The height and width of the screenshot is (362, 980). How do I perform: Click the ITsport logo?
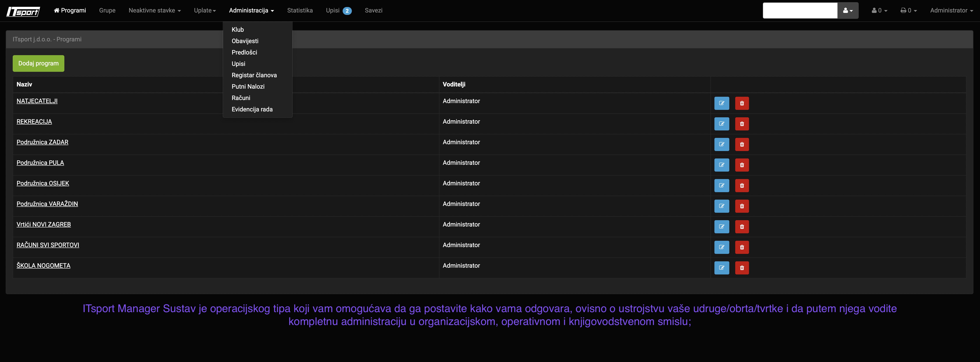pyautogui.click(x=23, y=11)
